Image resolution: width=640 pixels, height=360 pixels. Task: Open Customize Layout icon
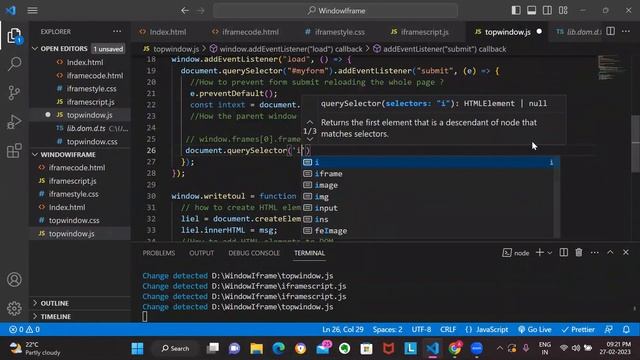coord(563,10)
